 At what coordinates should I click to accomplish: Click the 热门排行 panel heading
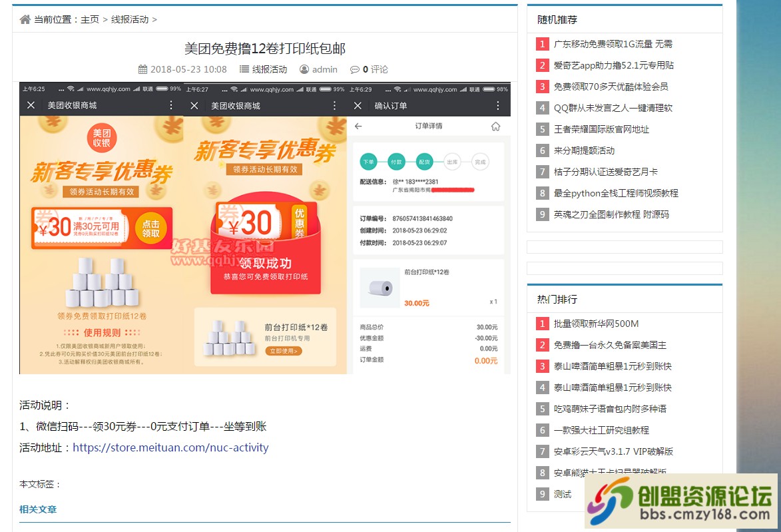pos(557,300)
